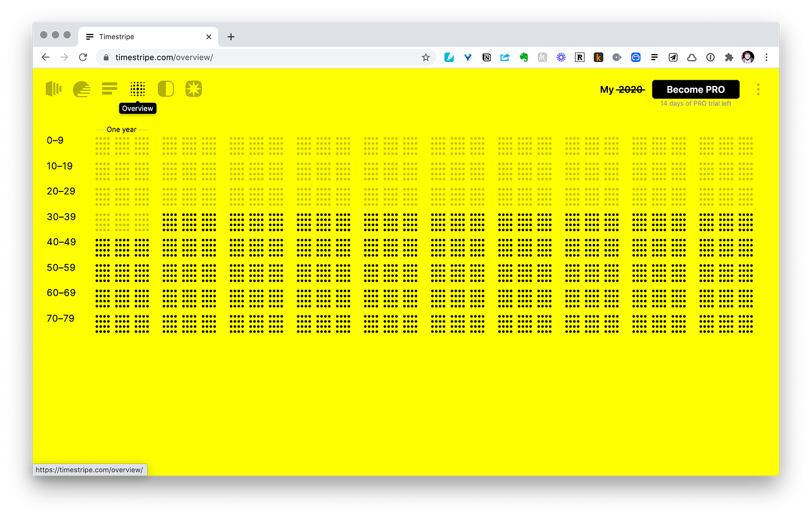812x519 pixels.
Task: Click the My 2020 heading
Action: pyautogui.click(x=622, y=89)
